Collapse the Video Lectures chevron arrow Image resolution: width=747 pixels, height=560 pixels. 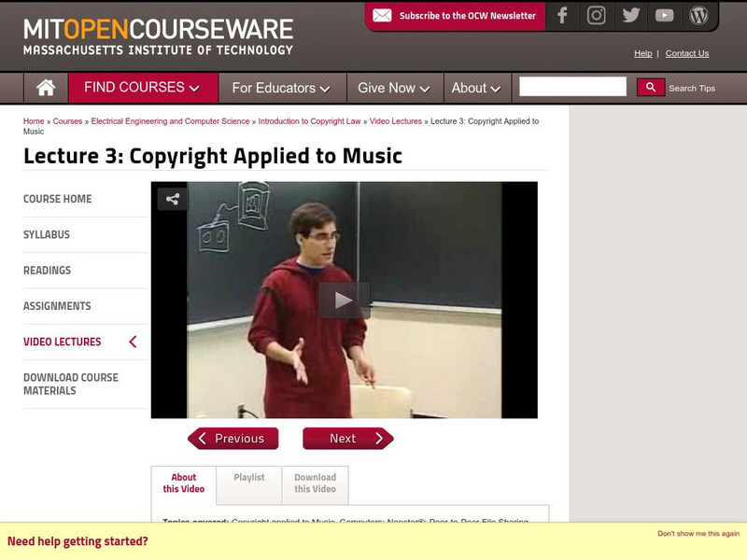point(133,342)
